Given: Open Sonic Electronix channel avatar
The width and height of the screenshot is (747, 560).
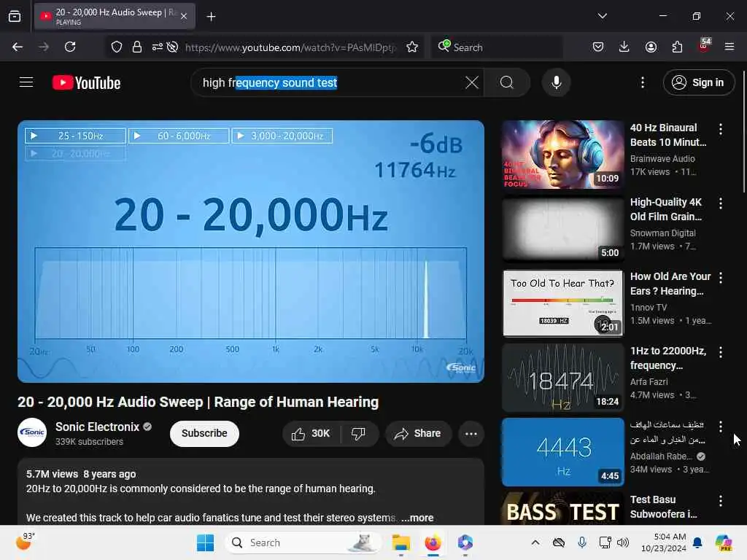Looking at the screenshot, I should coord(32,432).
